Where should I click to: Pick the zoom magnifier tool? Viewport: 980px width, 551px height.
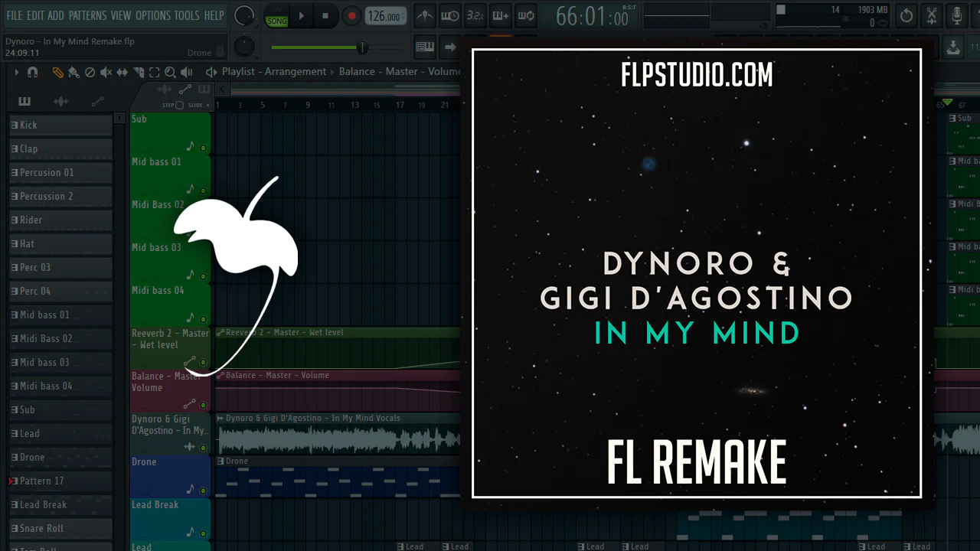coord(170,72)
